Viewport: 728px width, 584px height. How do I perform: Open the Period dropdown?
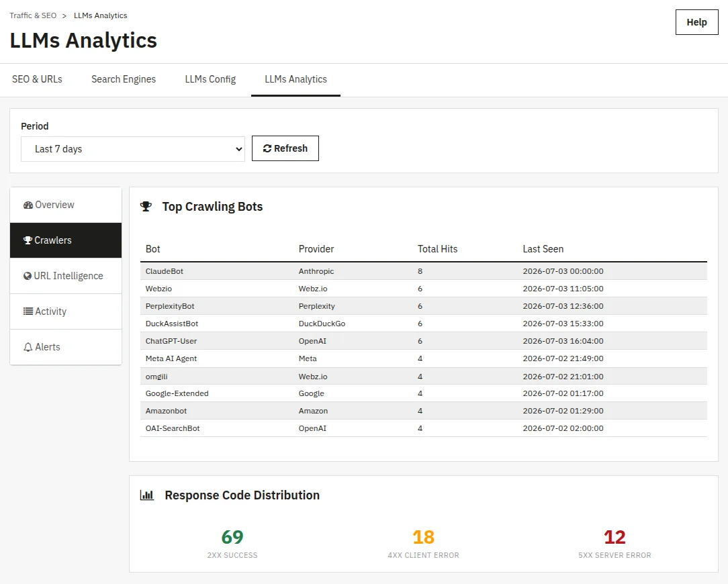click(x=133, y=149)
